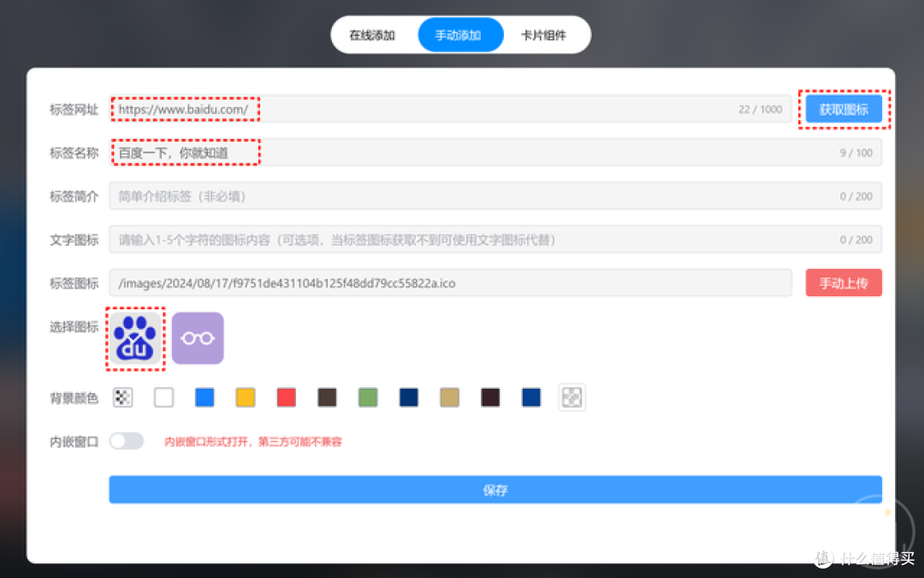Select the glasses icon option
Image resolution: width=924 pixels, height=578 pixels.
(198, 337)
